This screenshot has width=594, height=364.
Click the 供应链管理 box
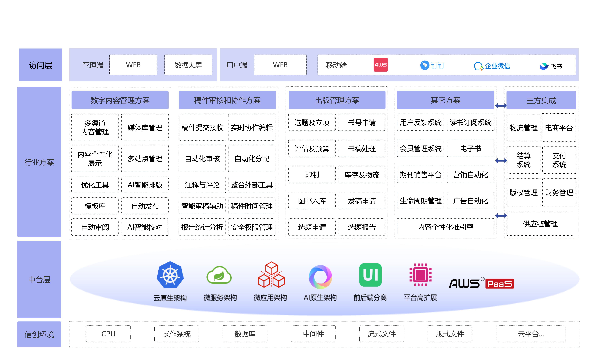[540, 224]
